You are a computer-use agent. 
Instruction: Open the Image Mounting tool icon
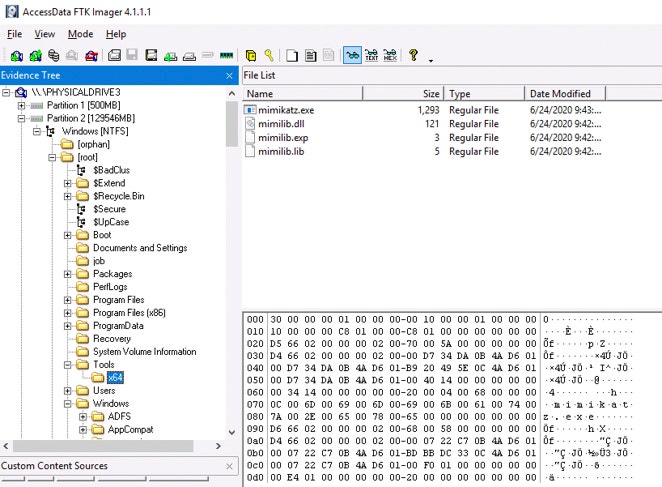point(54,55)
